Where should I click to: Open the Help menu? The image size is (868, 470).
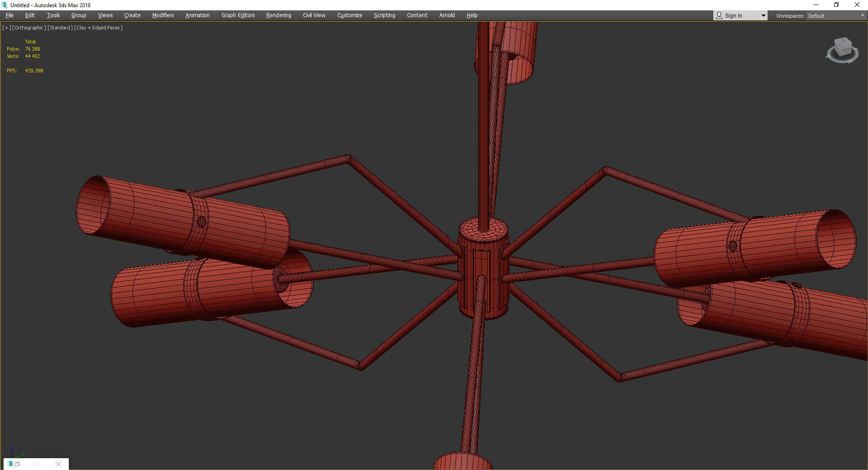pyautogui.click(x=472, y=15)
